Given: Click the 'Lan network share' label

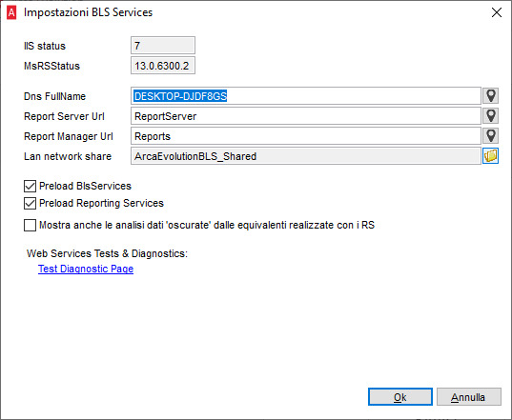Looking at the screenshot, I should (x=68, y=156).
